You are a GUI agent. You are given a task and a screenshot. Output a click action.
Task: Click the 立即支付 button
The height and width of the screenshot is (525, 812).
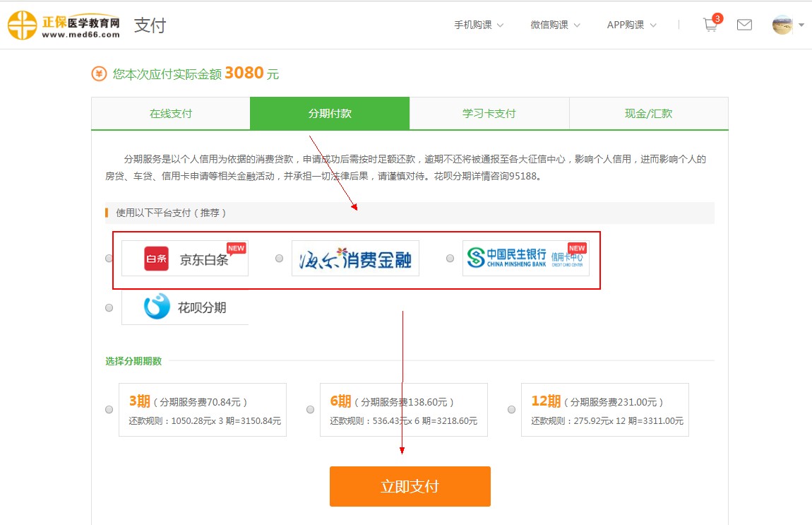[410, 486]
